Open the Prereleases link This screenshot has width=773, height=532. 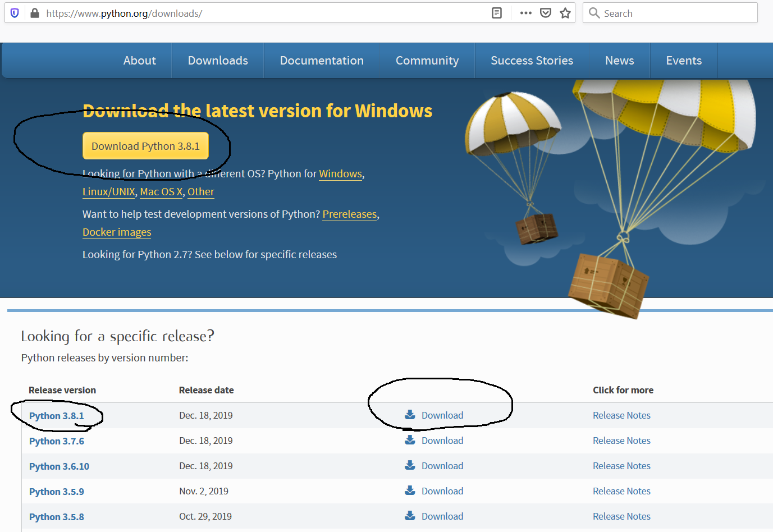tap(350, 214)
